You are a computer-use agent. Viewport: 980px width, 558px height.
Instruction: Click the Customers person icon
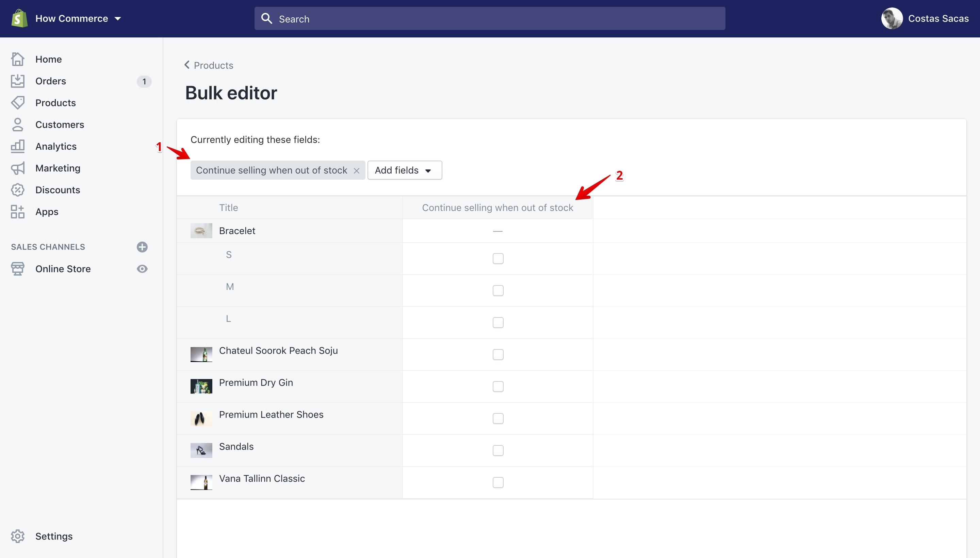[18, 125]
